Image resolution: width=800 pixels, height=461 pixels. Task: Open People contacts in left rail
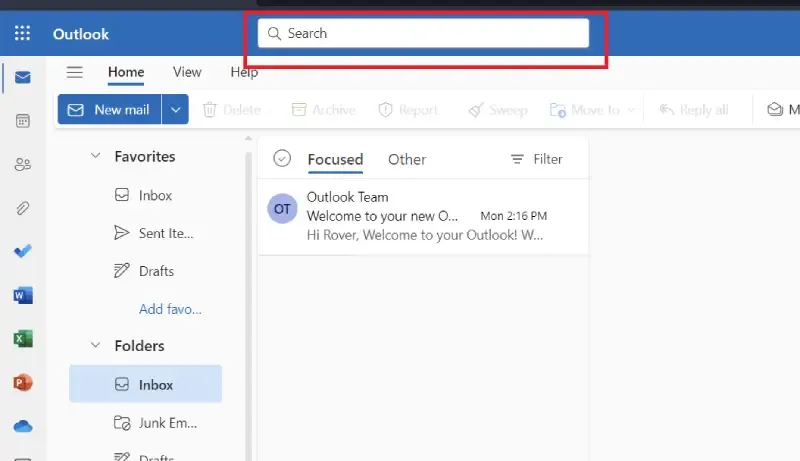point(22,164)
